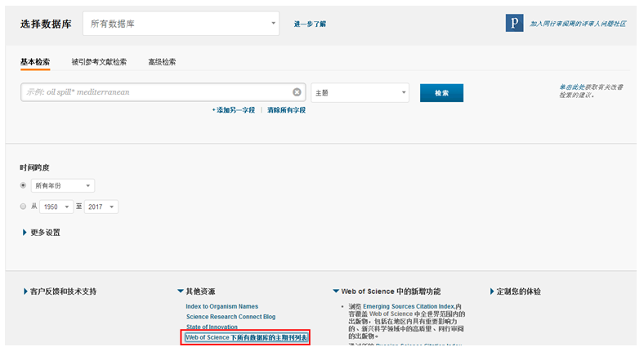Open the 主题 search field dropdown
Viewport: 644px width, 347px height.
pos(360,93)
